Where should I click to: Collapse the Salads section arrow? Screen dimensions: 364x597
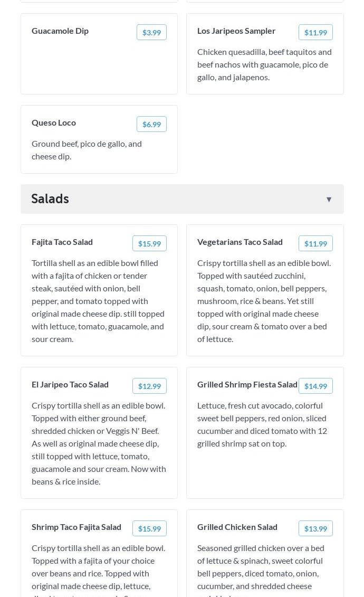pos(329,200)
